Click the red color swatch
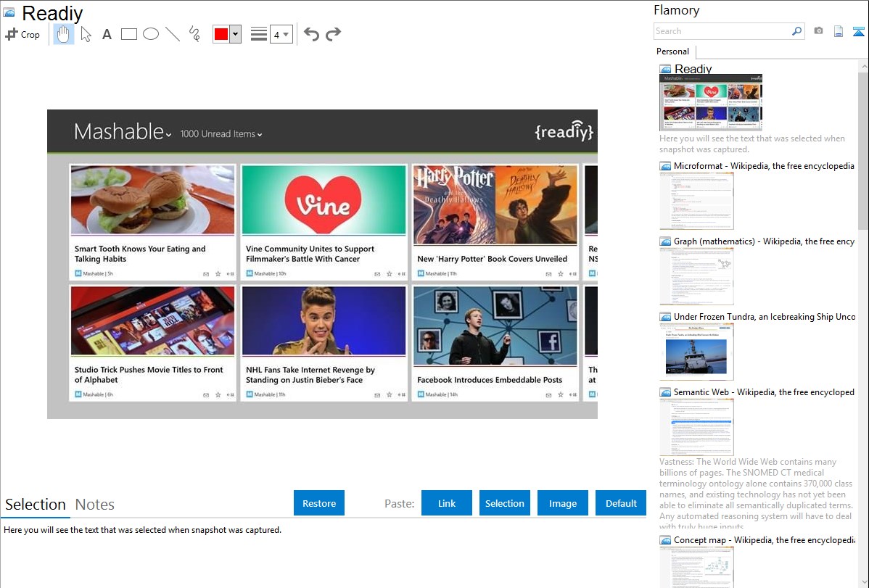The width and height of the screenshot is (869, 588). [221, 34]
